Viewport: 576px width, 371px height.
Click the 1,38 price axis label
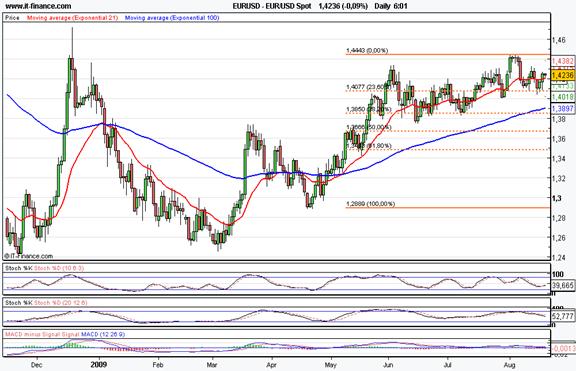pos(559,119)
